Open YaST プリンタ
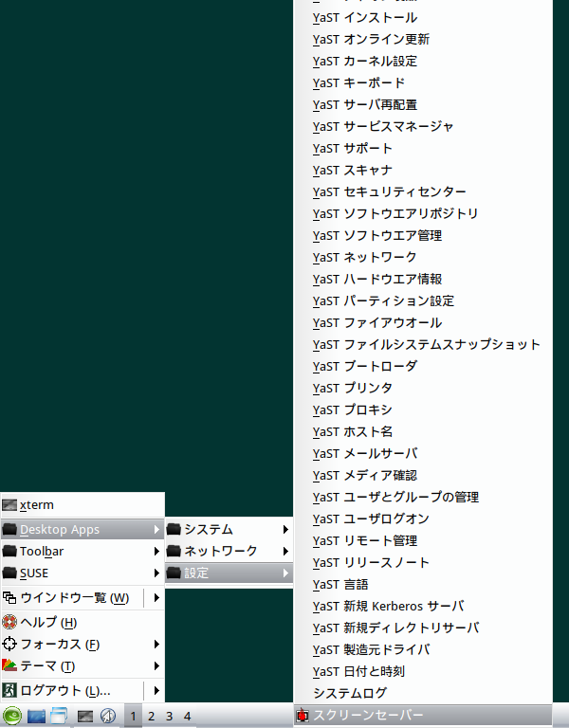The height and width of the screenshot is (728, 569). point(423,389)
